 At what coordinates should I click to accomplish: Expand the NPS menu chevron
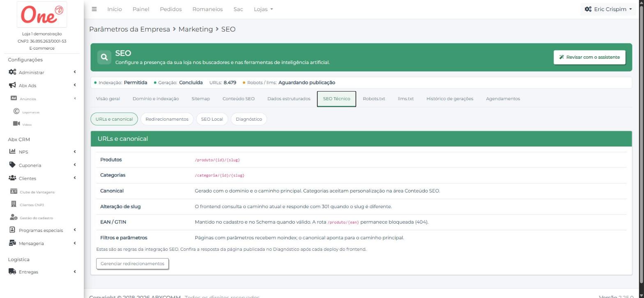pyautogui.click(x=75, y=152)
